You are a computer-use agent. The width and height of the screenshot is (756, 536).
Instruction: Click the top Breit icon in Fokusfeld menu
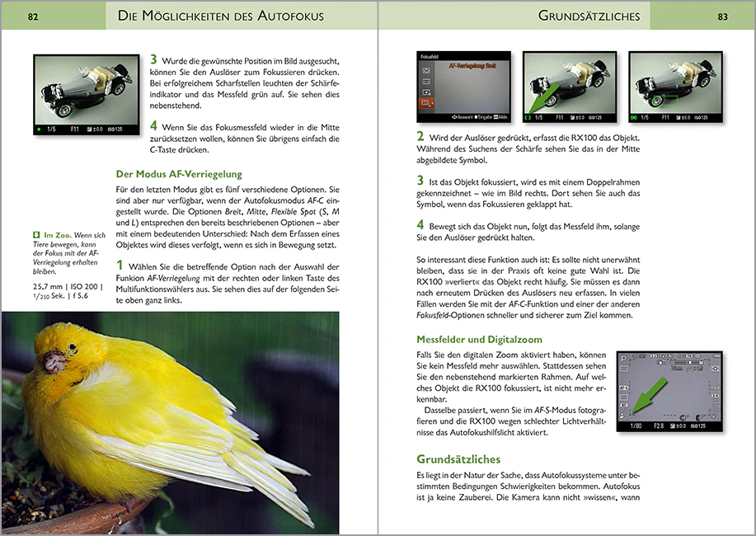click(x=426, y=72)
